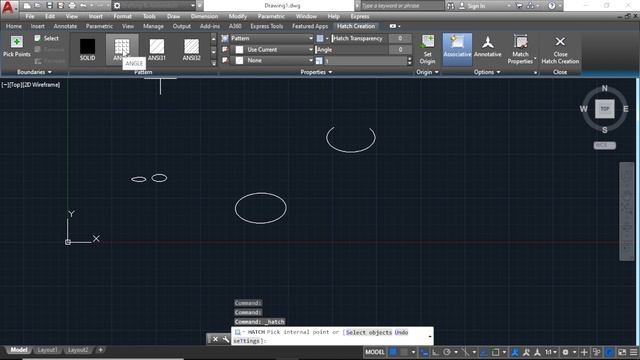Open the AutoCAD application menu logo

(9, 7)
